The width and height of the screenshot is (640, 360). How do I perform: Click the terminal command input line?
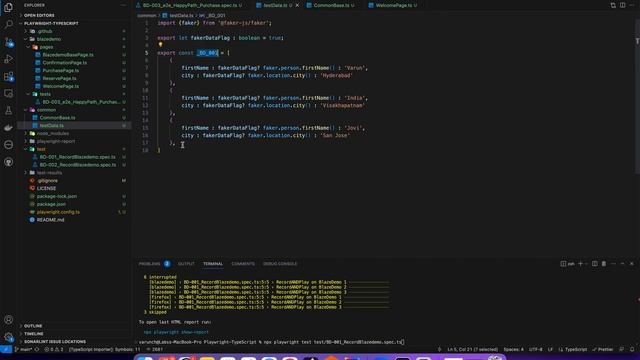point(271,342)
